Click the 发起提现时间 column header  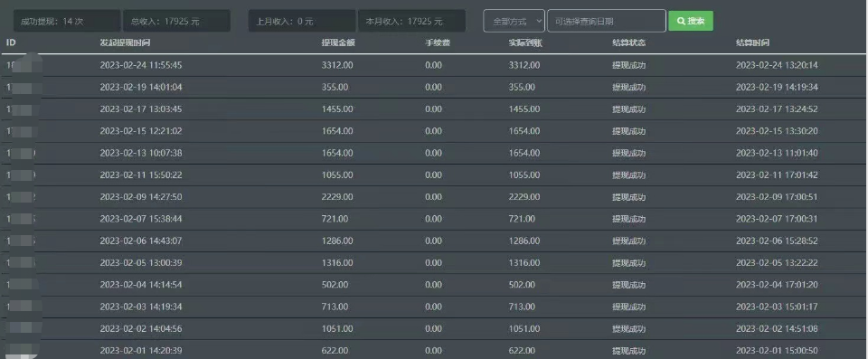(125, 43)
